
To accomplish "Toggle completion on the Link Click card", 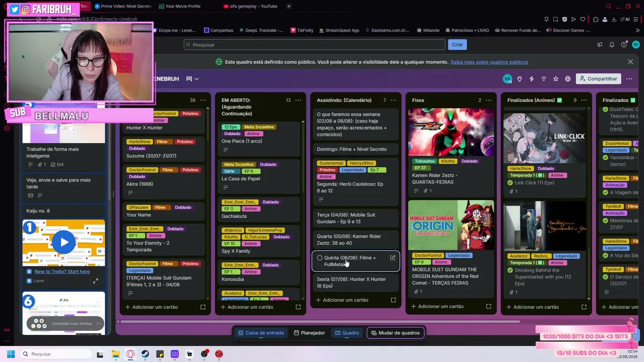I will pyautogui.click(x=510, y=183).
